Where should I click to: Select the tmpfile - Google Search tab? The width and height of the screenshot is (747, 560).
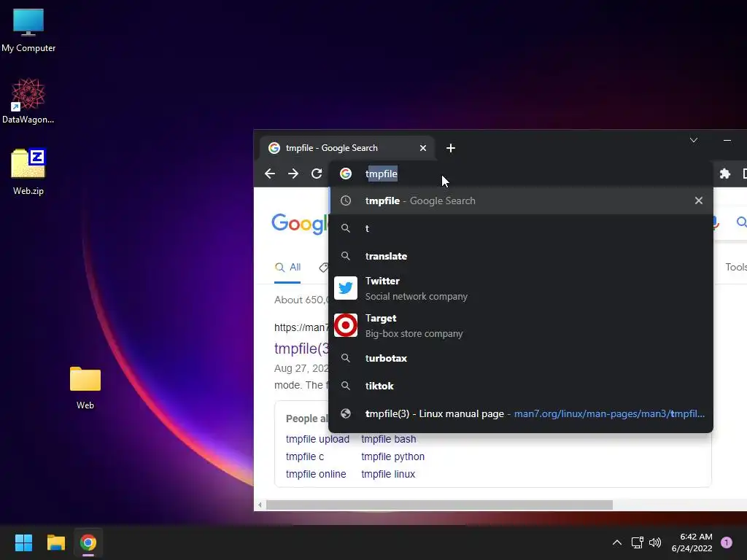[x=347, y=148]
